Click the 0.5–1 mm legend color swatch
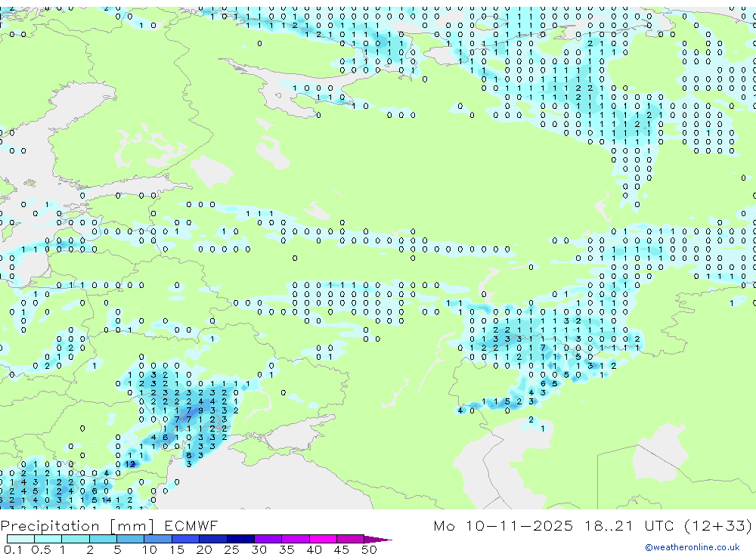756x554 pixels. point(48,539)
